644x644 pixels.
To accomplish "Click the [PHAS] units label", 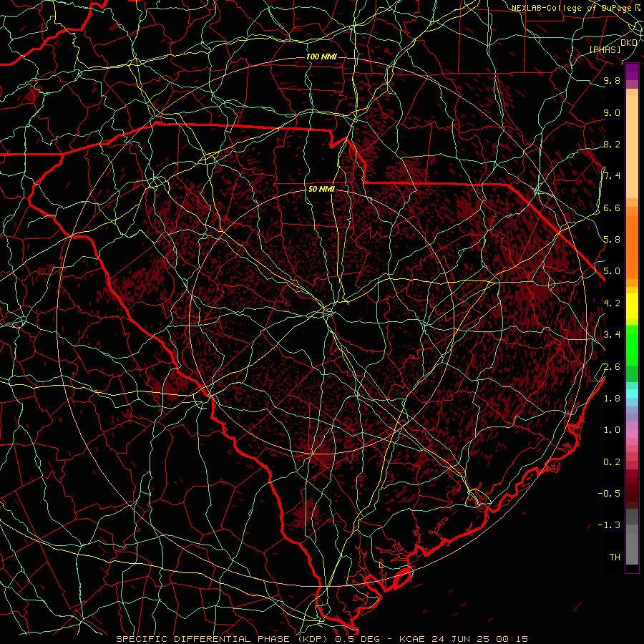I will click(605, 49).
